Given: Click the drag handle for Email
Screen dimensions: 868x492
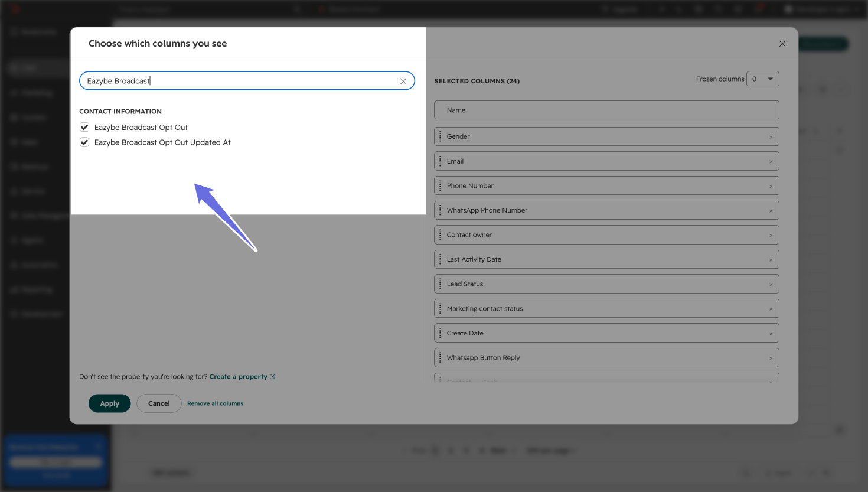Looking at the screenshot, I should click(x=440, y=161).
